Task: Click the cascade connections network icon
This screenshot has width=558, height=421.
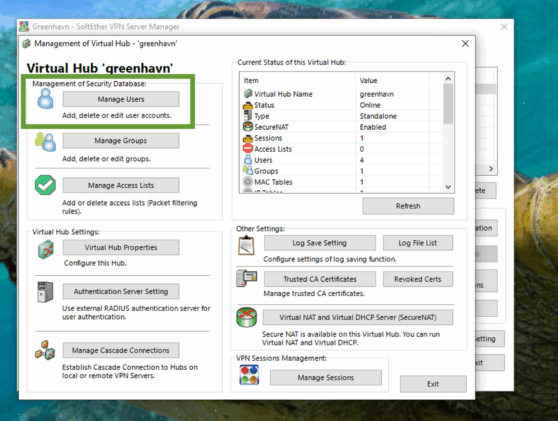Action: pyautogui.click(x=45, y=350)
